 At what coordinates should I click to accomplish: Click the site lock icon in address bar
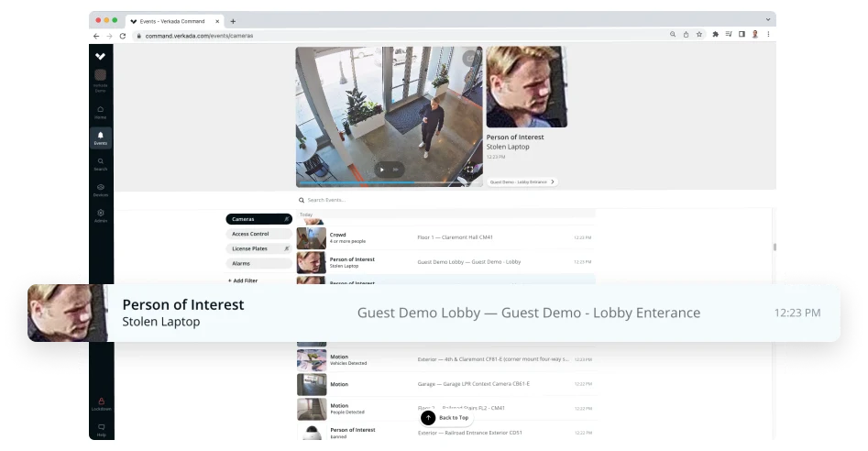pyautogui.click(x=139, y=36)
